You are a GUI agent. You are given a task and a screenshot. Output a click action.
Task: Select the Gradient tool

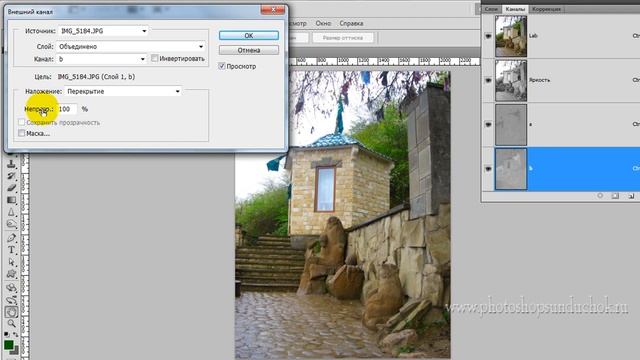[11, 200]
